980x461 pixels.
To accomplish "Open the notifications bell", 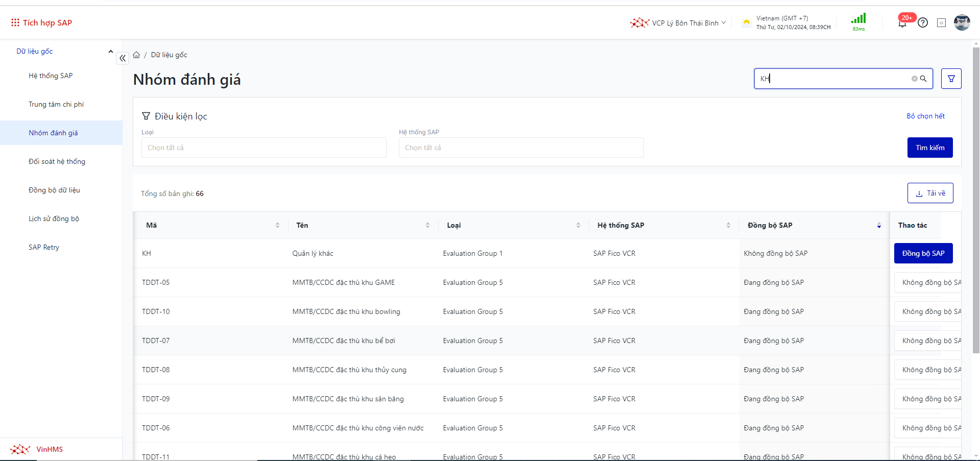I will [902, 23].
